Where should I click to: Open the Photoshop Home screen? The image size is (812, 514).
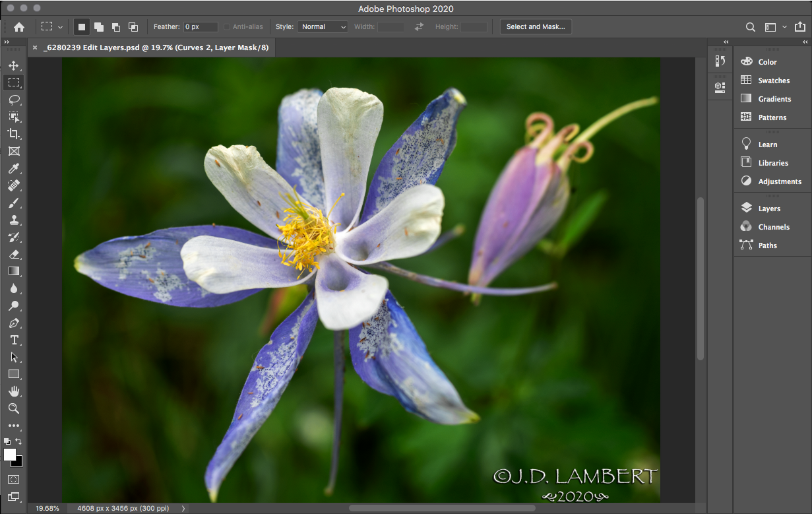(x=18, y=26)
